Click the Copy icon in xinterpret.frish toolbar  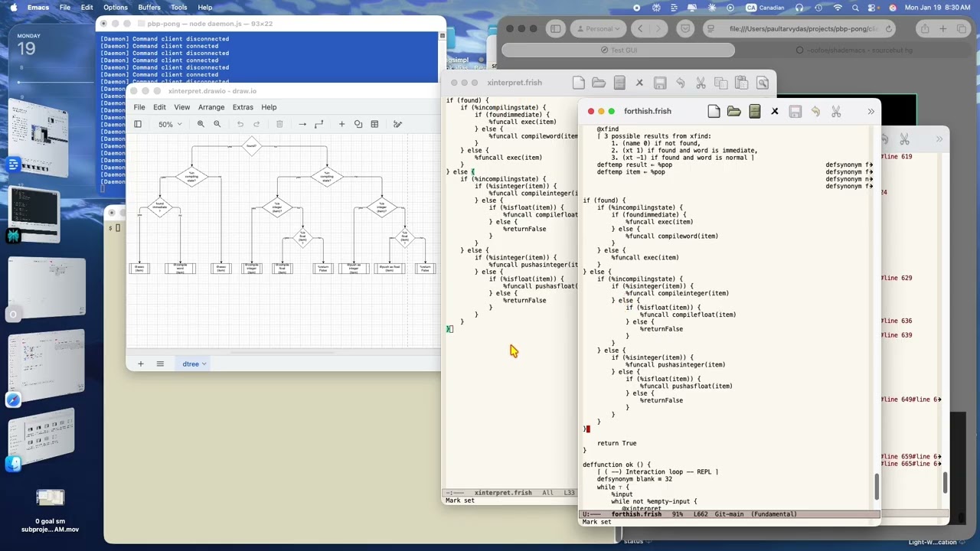(720, 83)
